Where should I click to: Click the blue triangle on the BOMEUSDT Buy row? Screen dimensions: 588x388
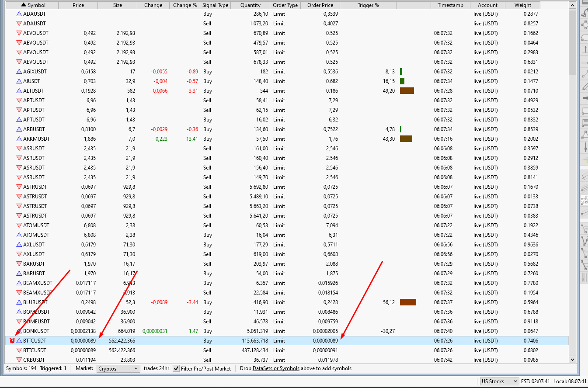click(19, 312)
